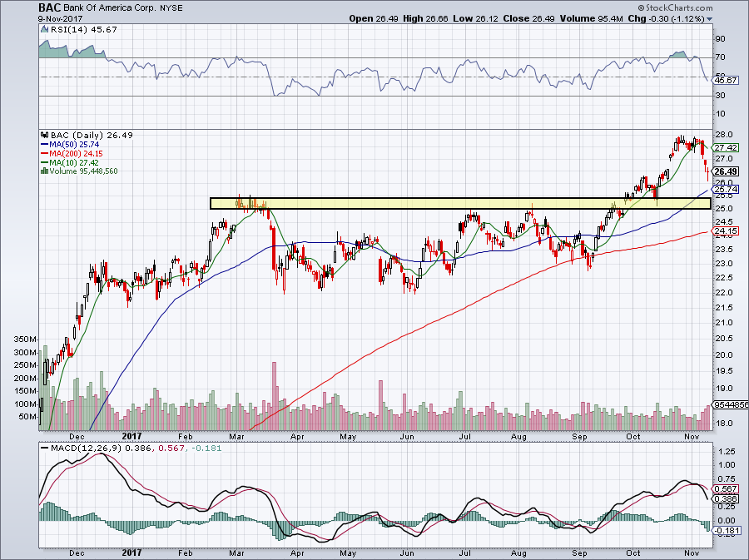749x560 pixels.
Task: Click the RSI(14) indicator icon
Action: click(x=44, y=29)
